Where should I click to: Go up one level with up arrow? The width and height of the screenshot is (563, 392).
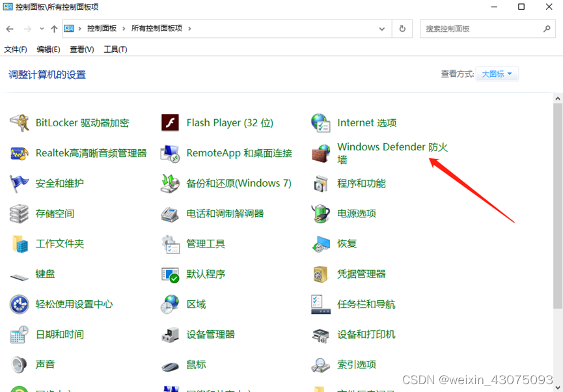coord(54,29)
